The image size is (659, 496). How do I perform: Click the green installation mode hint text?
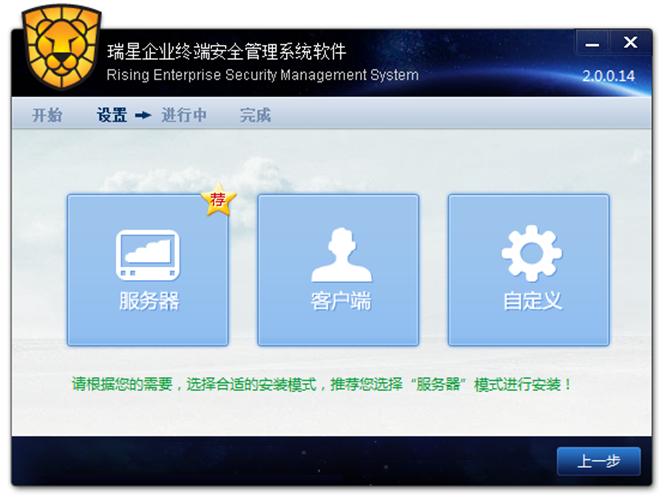(322, 384)
